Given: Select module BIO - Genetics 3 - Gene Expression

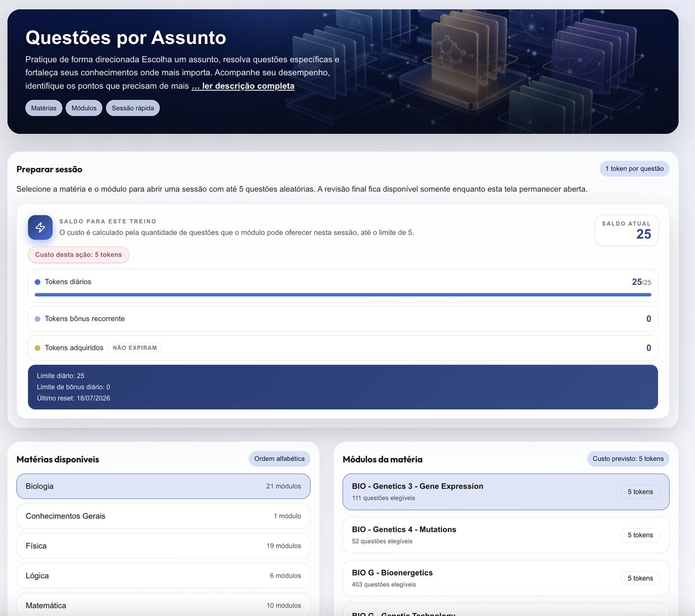Looking at the screenshot, I should [x=506, y=492].
